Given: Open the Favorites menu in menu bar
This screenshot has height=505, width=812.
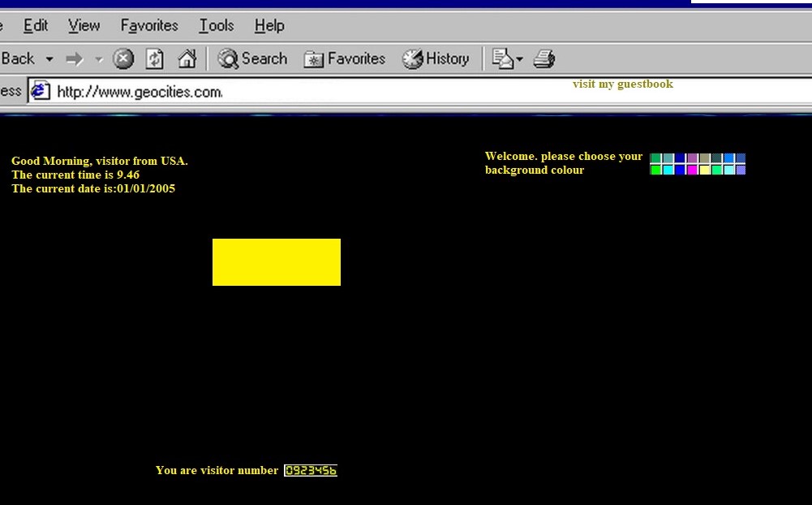Looking at the screenshot, I should pos(149,25).
